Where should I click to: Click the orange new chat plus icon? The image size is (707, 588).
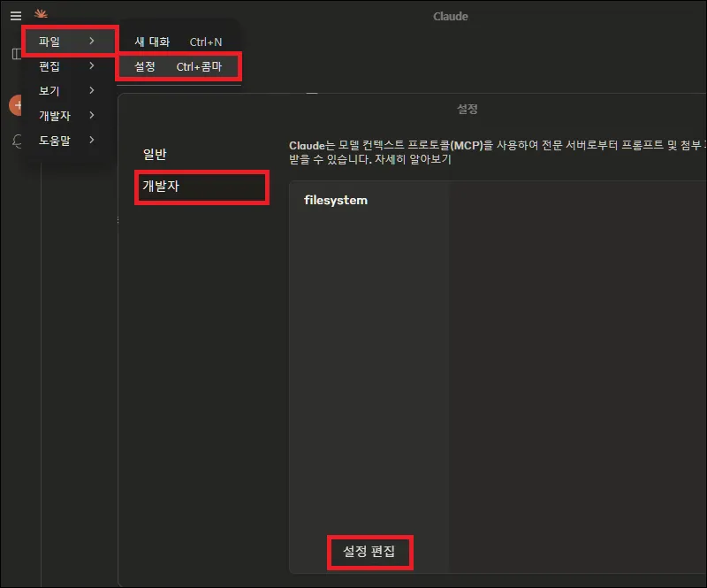click(16, 105)
